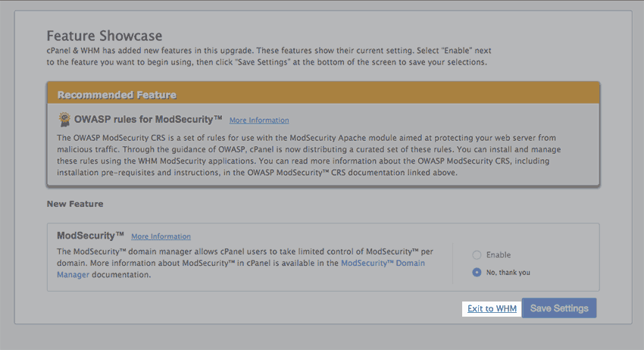Click the cPanel & WHM intro paragraph
This screenshot has height=350, width=644.
tap(269, 56)
